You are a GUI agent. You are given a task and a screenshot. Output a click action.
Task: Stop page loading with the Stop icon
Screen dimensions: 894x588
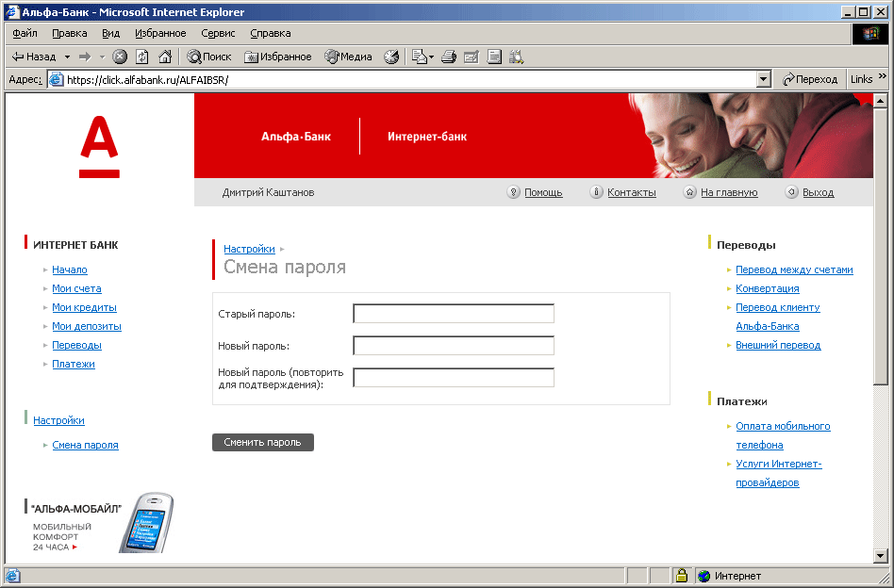(x=120, y=57)
